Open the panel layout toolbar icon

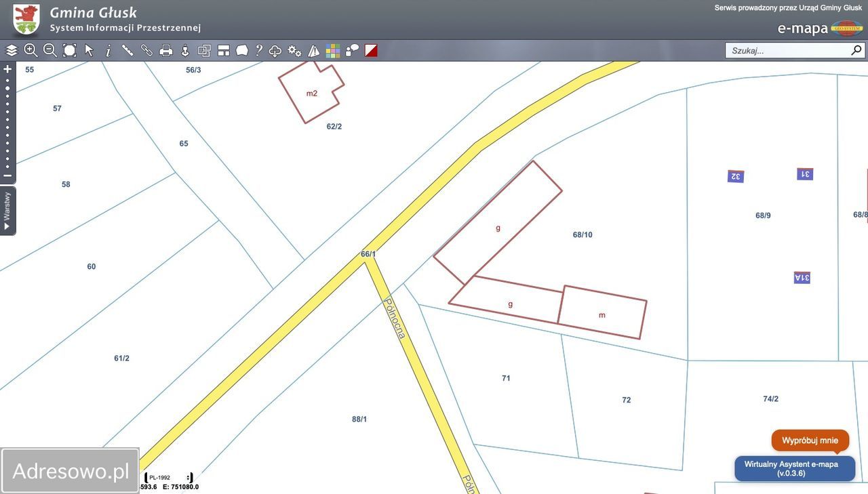click(x=224, y=51)
